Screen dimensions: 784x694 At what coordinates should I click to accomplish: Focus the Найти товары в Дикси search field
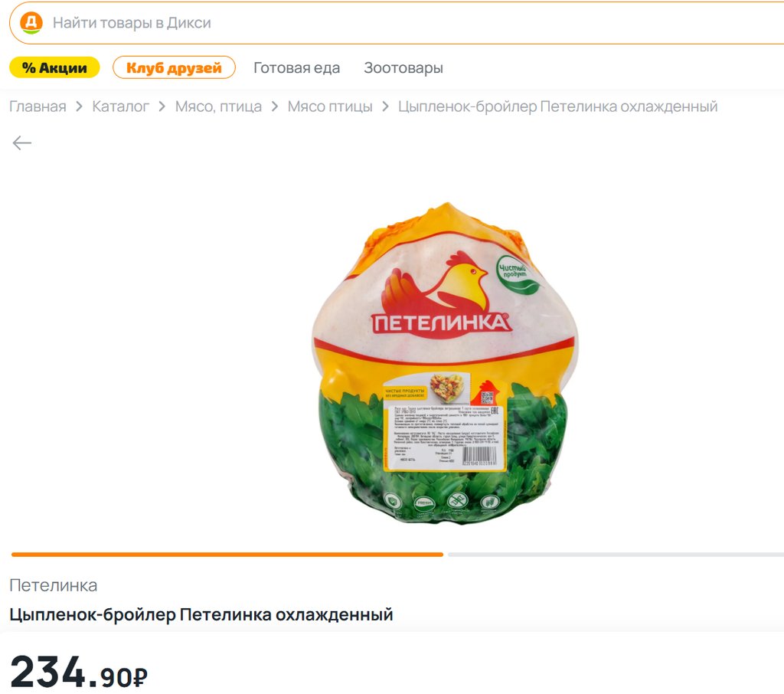click(x=400, y=23)
